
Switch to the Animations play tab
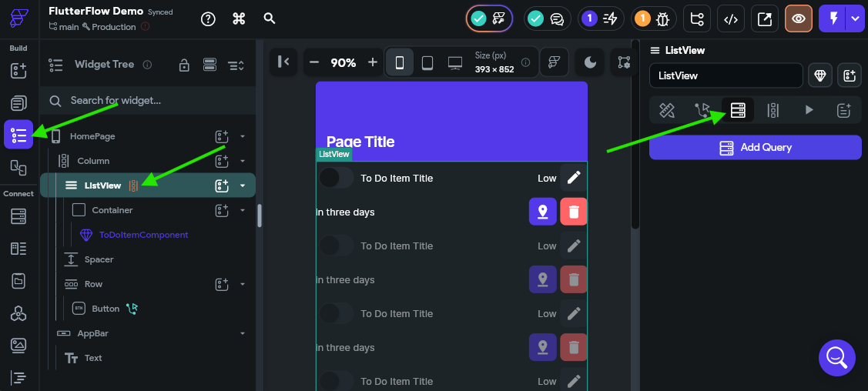click(809, 110)
